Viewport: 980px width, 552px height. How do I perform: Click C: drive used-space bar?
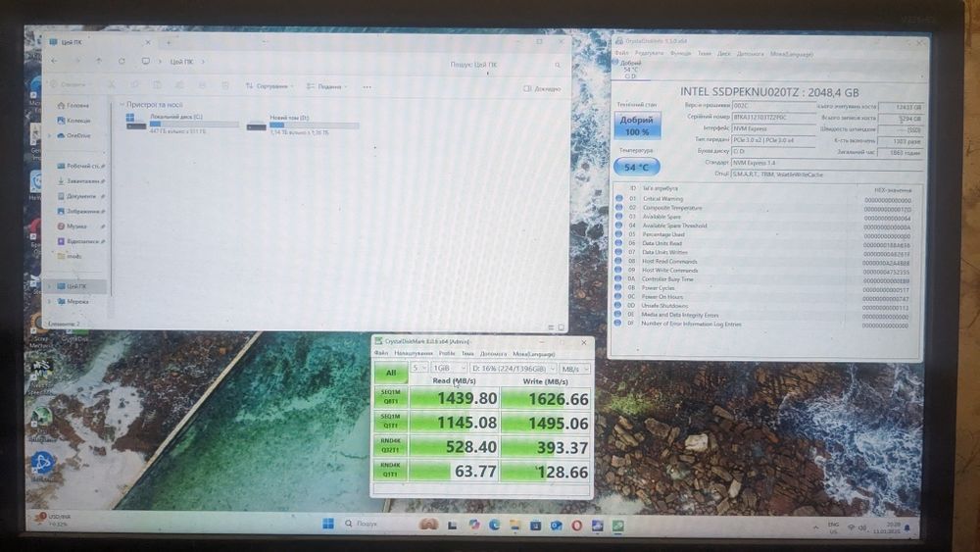(x=194, y=125)
